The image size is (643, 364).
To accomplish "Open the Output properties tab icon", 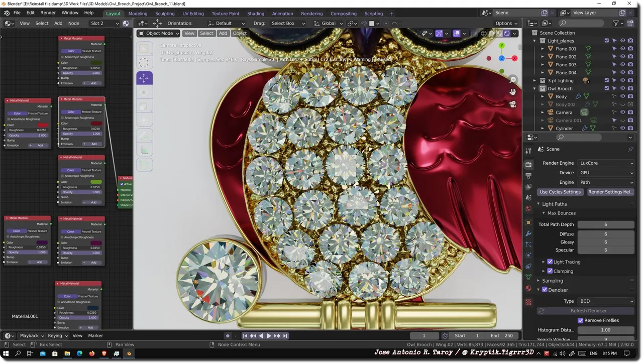I will coord(528,176).
